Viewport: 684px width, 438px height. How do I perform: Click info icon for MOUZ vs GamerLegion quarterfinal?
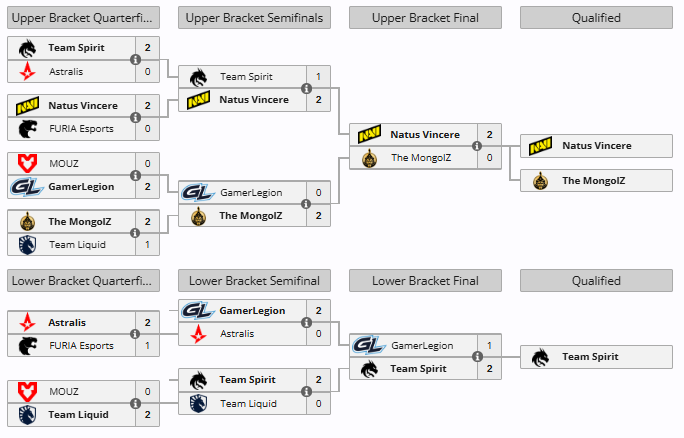136,175
